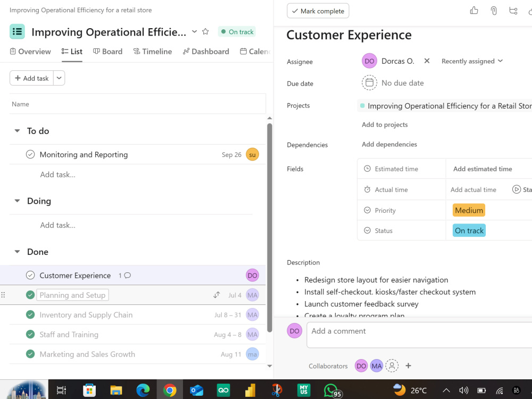Toggle Customer Experience task completion check
The image size is (532, 399).
click(30, 275)
